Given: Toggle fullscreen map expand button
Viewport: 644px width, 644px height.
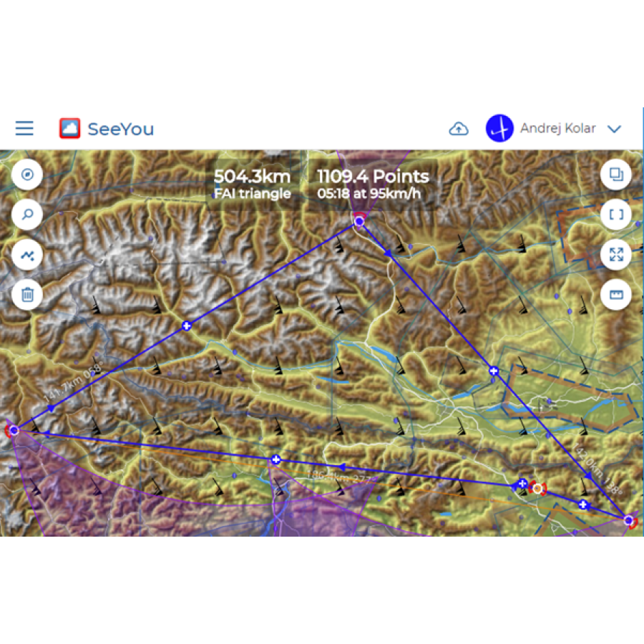Looking at the screenshot, I should tap(615, 255).
